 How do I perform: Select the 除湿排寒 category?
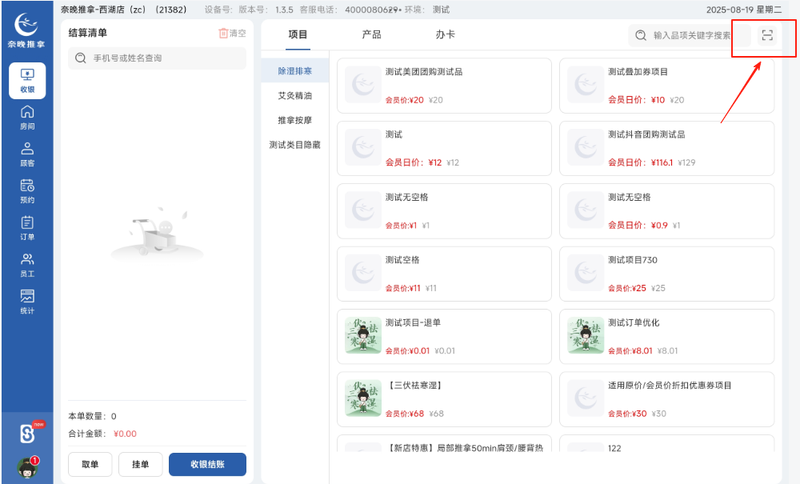pos(295,71)
